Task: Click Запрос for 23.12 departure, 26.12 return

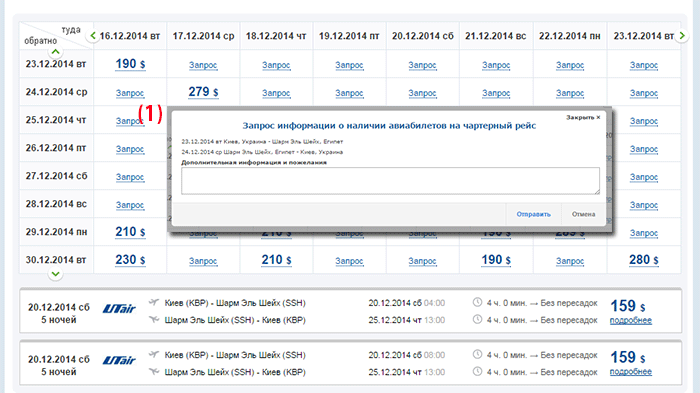Action: (644, 149)
